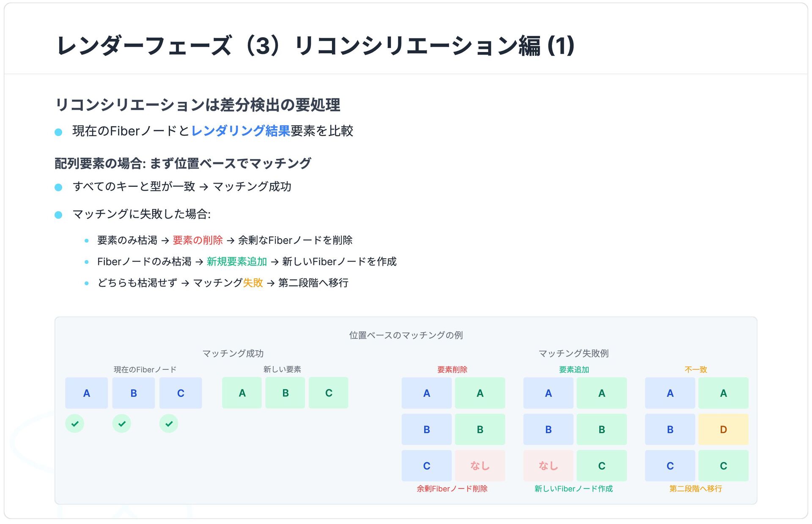Click the 第二段階へ移行 orange caption
Image resolution: width=812 pixels, height=524 pixels.
696,489
